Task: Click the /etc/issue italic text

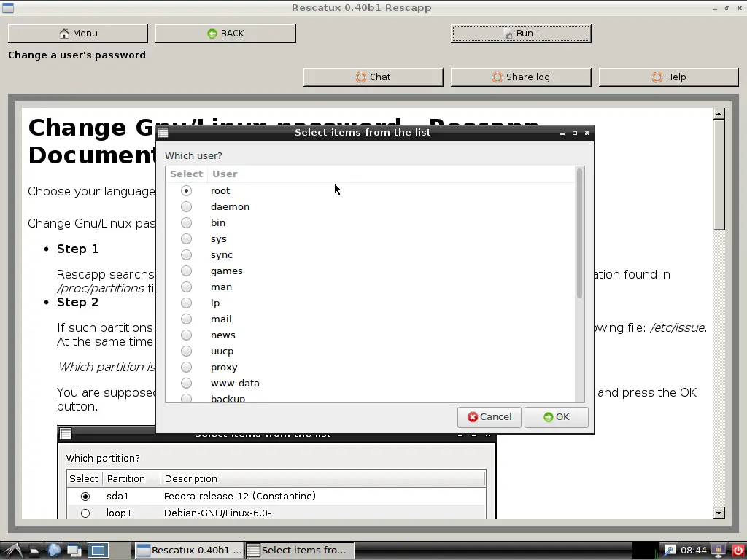Action: click(x=678, y=327)
